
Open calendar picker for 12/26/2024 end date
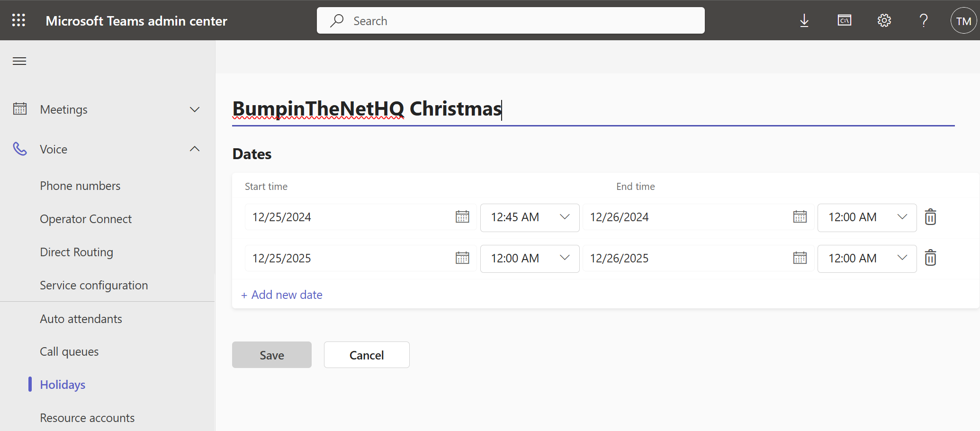tap(800, 217)
